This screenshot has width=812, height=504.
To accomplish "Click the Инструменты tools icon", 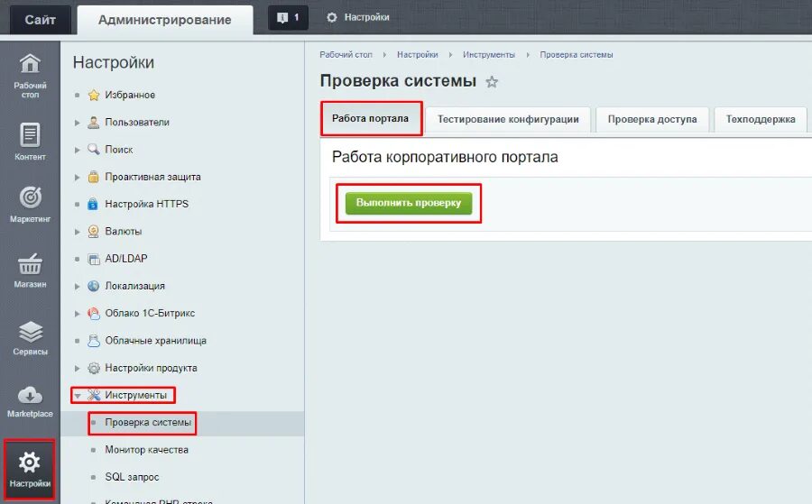I will 94,395.
